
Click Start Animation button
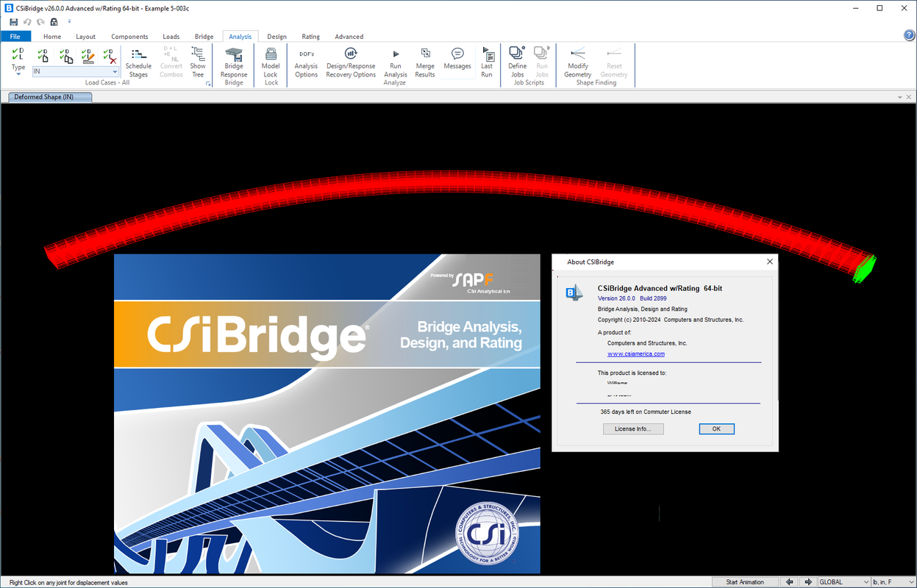point(745,582)
